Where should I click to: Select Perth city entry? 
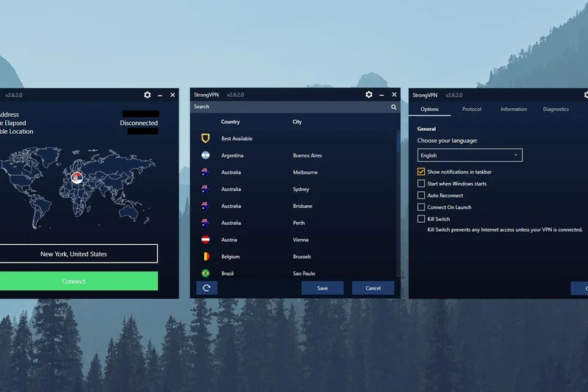point(299,223)
